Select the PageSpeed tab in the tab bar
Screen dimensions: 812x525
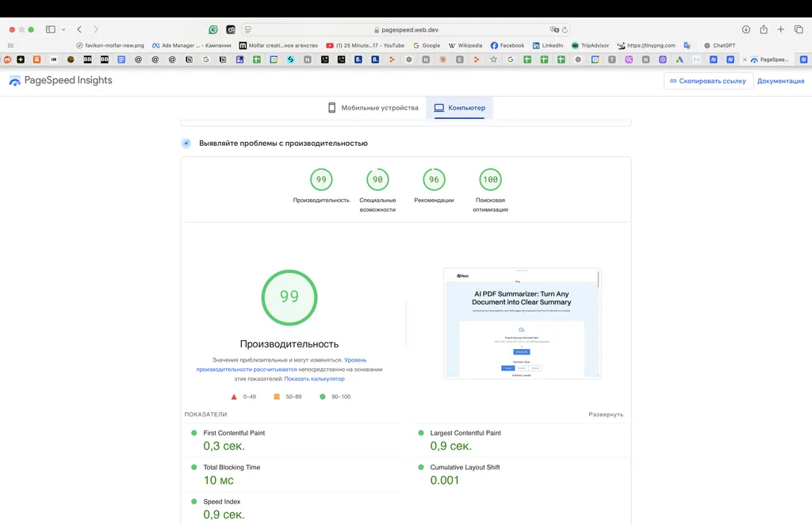[x=769, y=59]
